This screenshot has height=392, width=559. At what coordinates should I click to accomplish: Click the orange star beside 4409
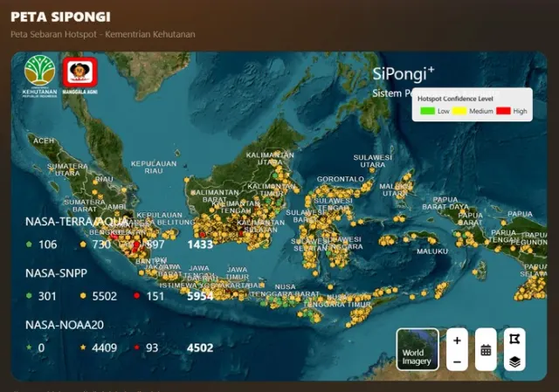(83, 347)
